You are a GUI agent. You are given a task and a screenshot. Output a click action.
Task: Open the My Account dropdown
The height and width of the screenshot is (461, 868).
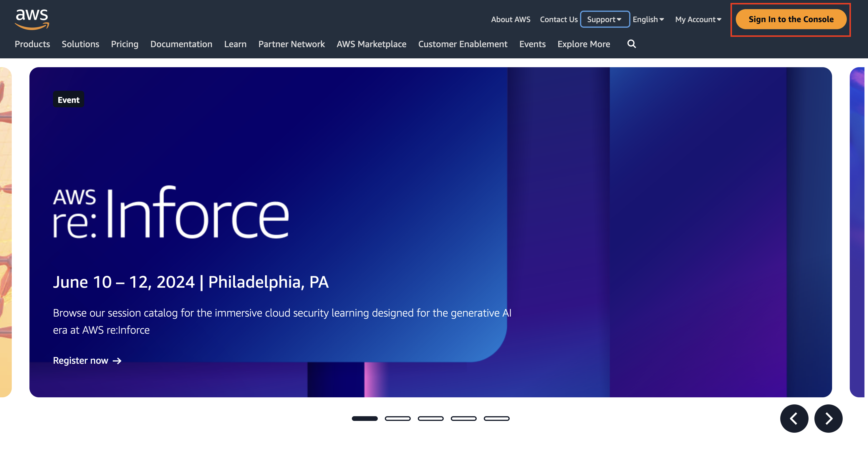(x=698, y=19)
